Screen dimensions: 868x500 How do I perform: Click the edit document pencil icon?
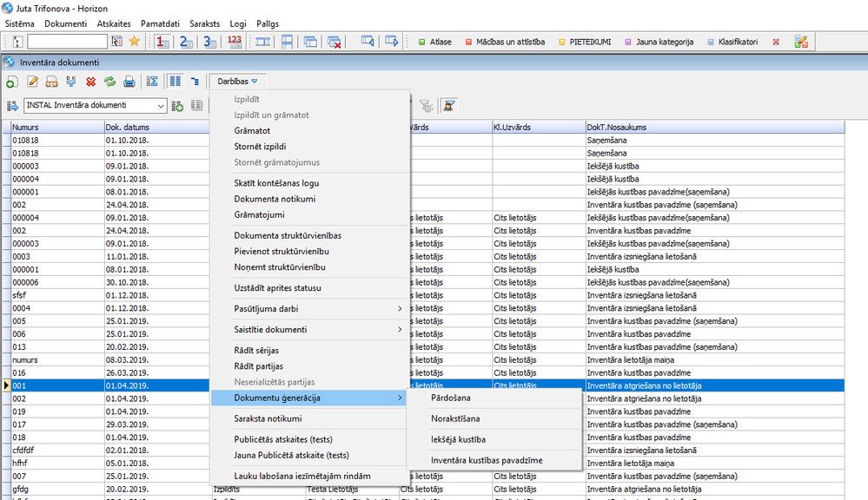click(x=32, y=82)
